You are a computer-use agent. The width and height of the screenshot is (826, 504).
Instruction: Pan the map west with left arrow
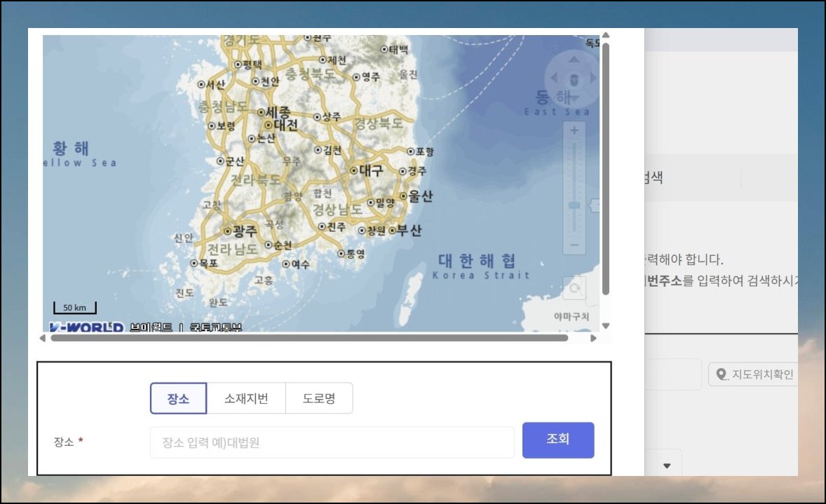pyautogui.click(x=554, y=78)
